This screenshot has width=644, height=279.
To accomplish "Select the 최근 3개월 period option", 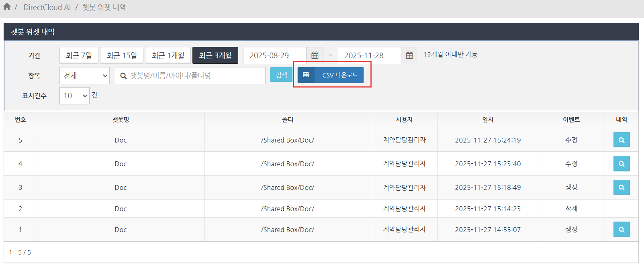I will (215, 55).
